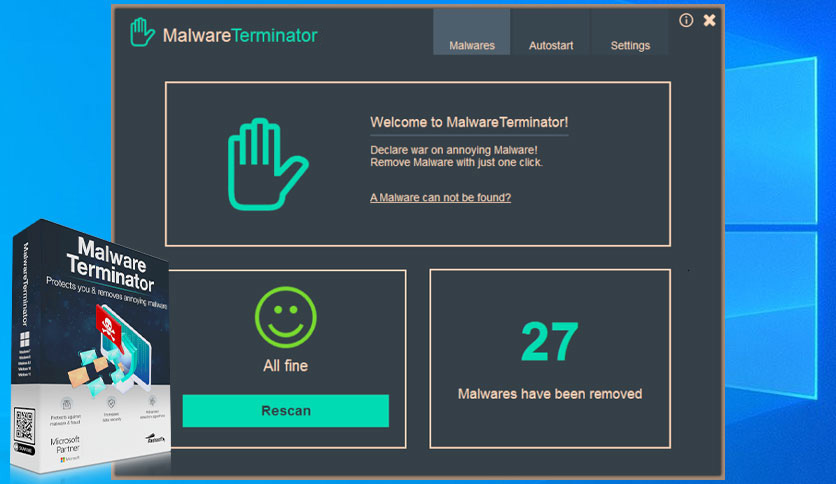This screenshot has width=836, height=484.
Task: Click the MalwareTerminator title text in the header
Action: [x=240, y=35]
